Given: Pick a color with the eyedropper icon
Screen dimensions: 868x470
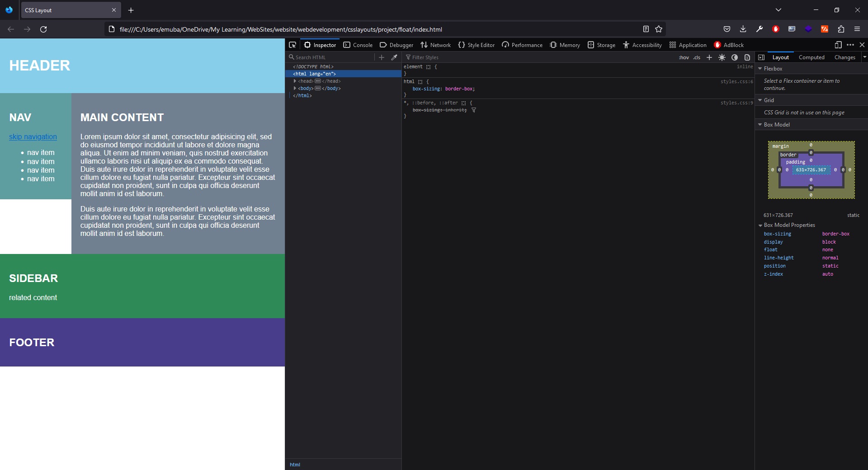Looking at the screenshot, I should [394, 57].
